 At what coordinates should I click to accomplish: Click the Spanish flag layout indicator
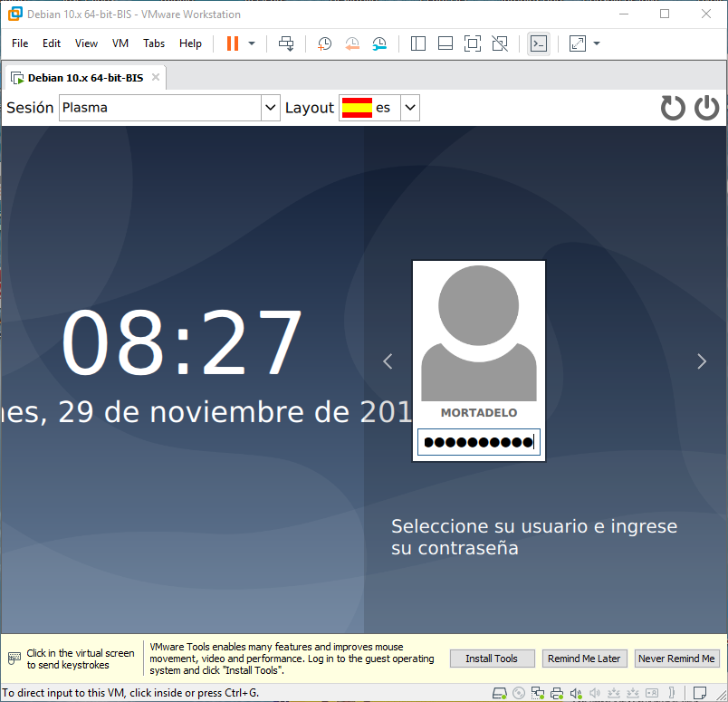pyautogui.click(x=357, y=108)
